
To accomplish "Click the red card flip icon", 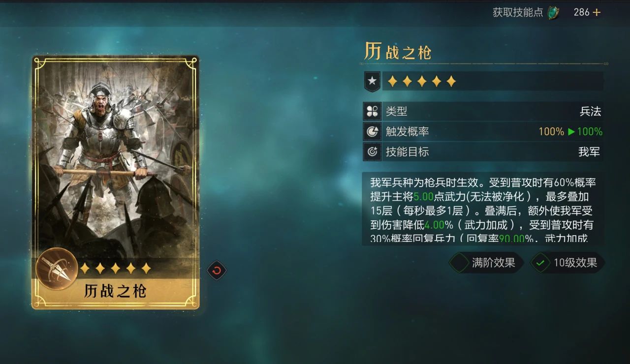I will click(217, 271).
